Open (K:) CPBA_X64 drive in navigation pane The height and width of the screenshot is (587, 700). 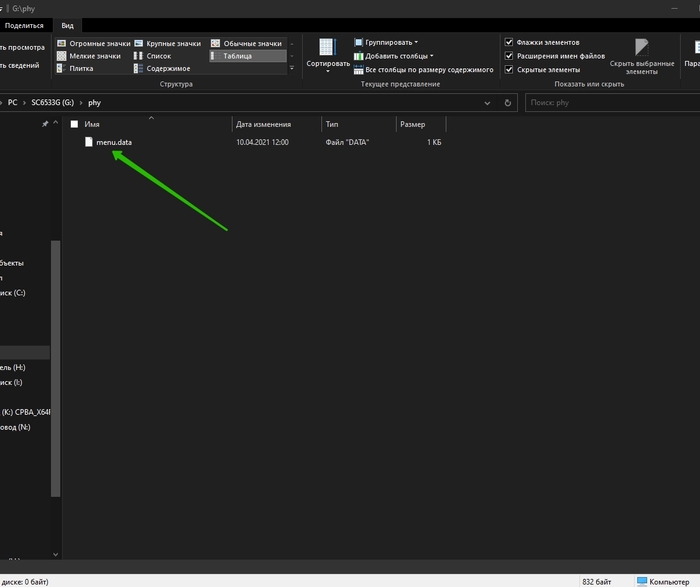coord(25,412)
